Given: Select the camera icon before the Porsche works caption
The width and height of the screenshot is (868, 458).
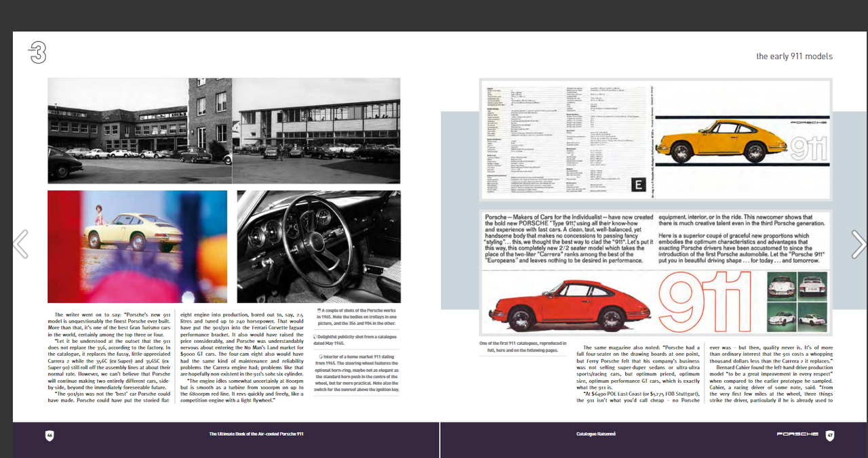Looking at the screenshot, I should click(x=319, y=310).
